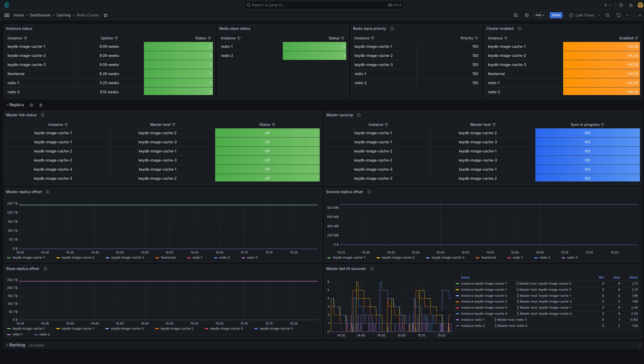The image size is (644, 364).
Task: Refresh the dashboard
Action: tap(618, 15)
